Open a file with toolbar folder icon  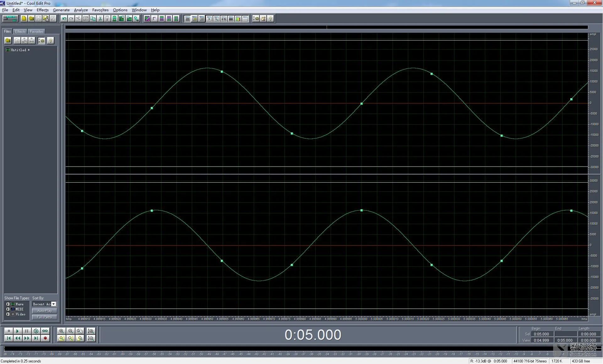pos(31,19)
